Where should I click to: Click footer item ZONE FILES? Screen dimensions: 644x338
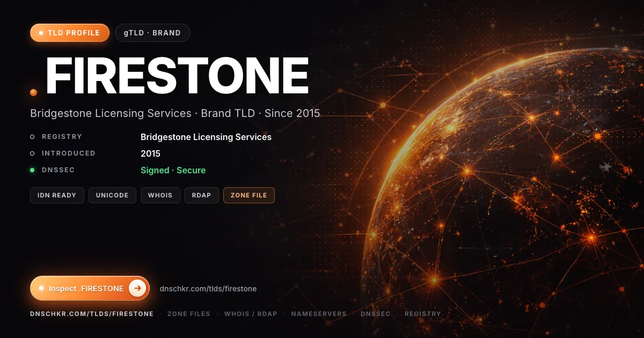(189, 314)
